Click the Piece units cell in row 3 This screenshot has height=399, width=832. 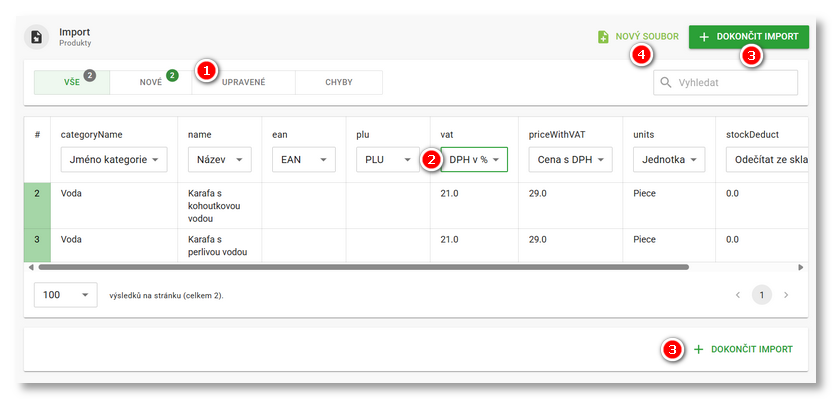(669, 246)
